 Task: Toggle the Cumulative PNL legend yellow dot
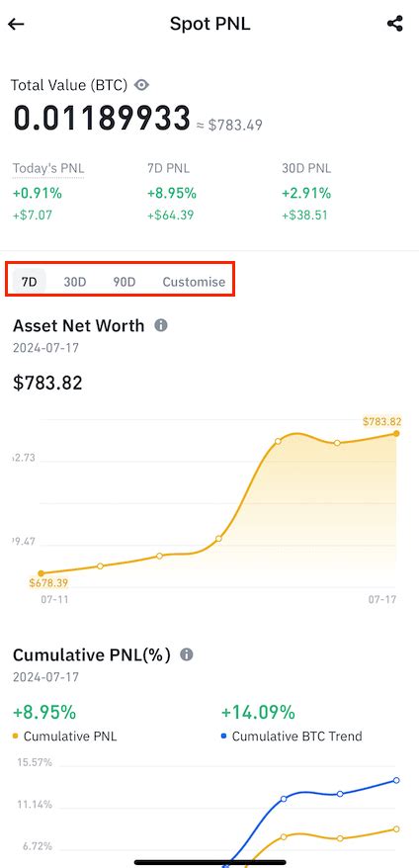coord(16,737)
